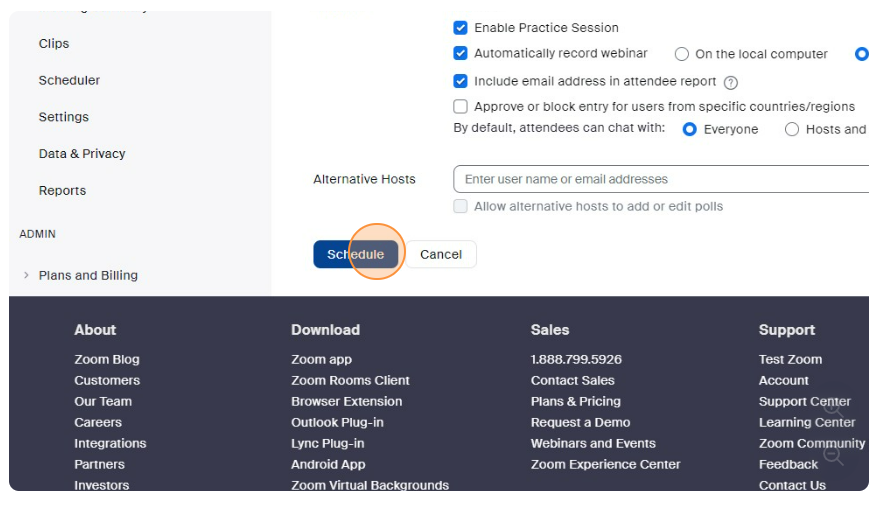Screen dimensions: 878x506
Task: Uncheck include email address in attendee report
Action: click(x=461, y=82)
